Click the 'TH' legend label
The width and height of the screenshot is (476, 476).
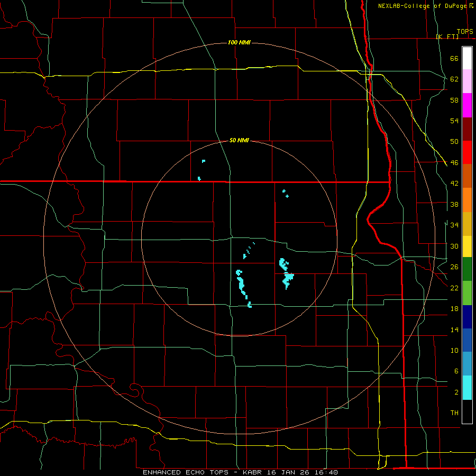pyautogui.click(x=454, y=413)
